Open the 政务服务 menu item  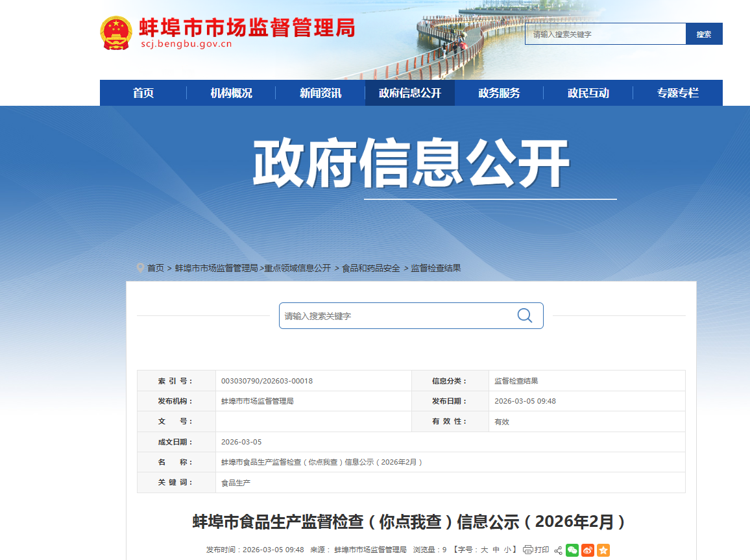coord(499,93)
